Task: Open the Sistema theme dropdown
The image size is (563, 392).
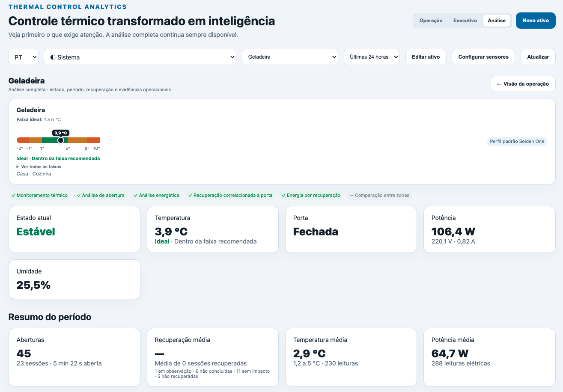Action: [x=140, y=57]
